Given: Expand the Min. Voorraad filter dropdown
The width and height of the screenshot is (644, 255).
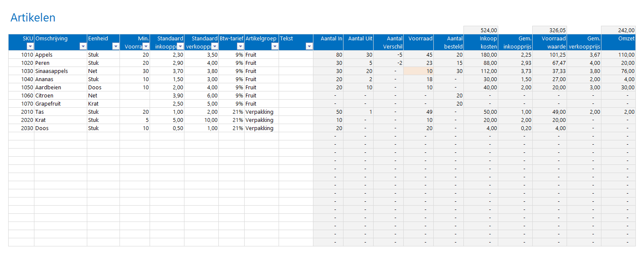Looking at the screenshot, I should (x=145, y=46).
